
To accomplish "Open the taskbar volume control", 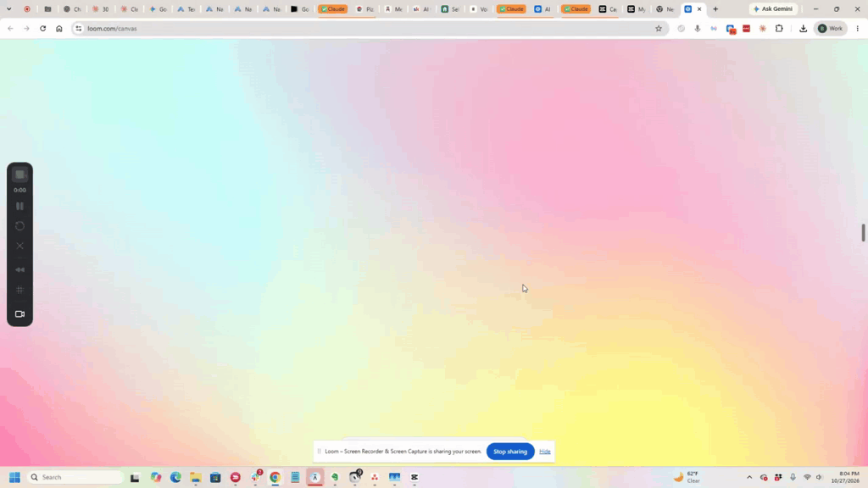I will 820,477.
